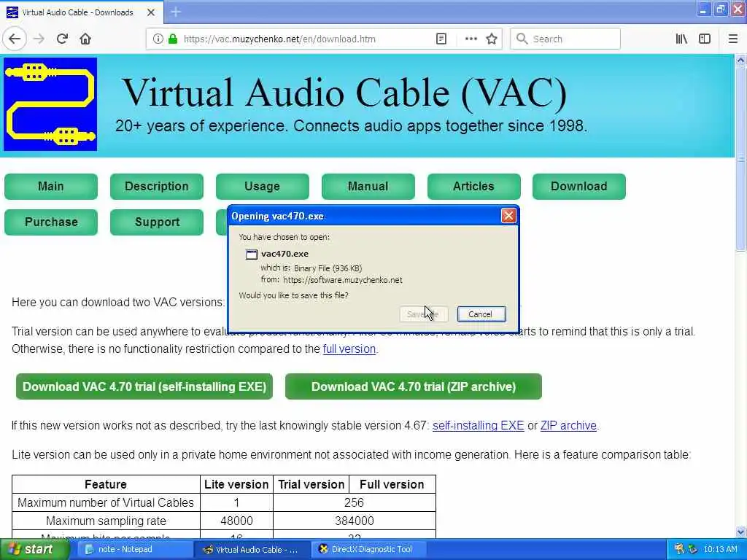Screen dimensions: 747x560
Task: Click the VAC cable logo image
Action: coord(50,104)
